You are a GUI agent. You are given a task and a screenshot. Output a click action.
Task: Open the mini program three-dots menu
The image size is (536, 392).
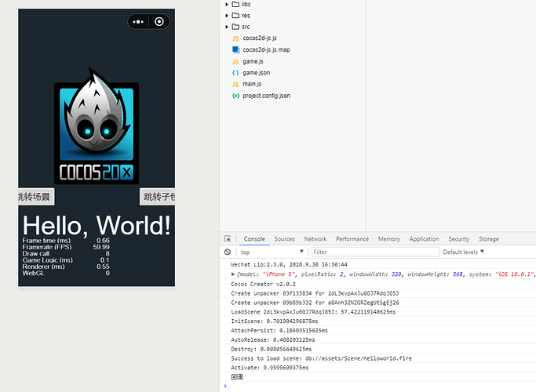pyautogui.click(x=138, y=22)
